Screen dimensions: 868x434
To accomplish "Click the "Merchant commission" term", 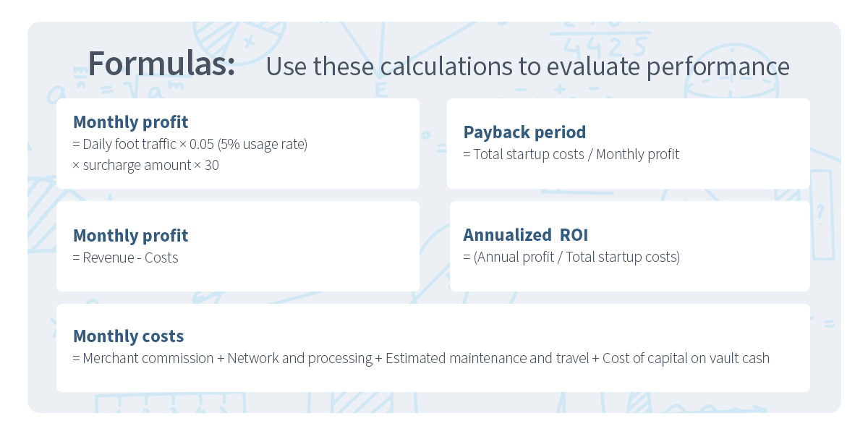I will pos(148,358).
